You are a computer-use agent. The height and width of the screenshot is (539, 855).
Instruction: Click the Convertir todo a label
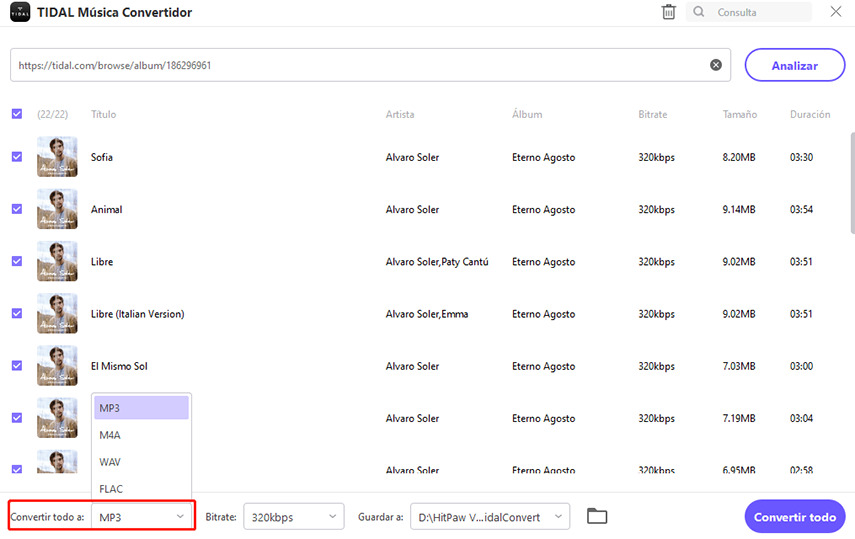[47, 517]
